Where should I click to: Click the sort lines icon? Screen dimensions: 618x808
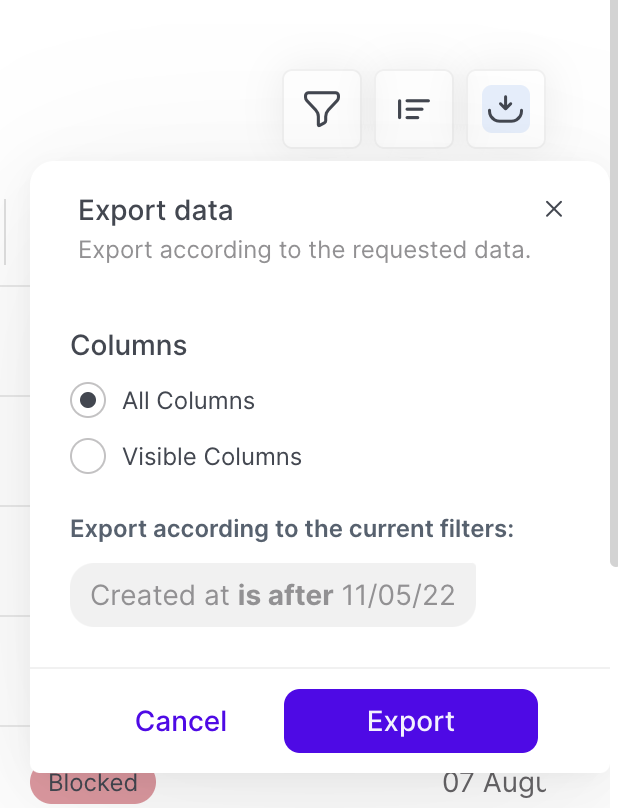tap(414, 109)
